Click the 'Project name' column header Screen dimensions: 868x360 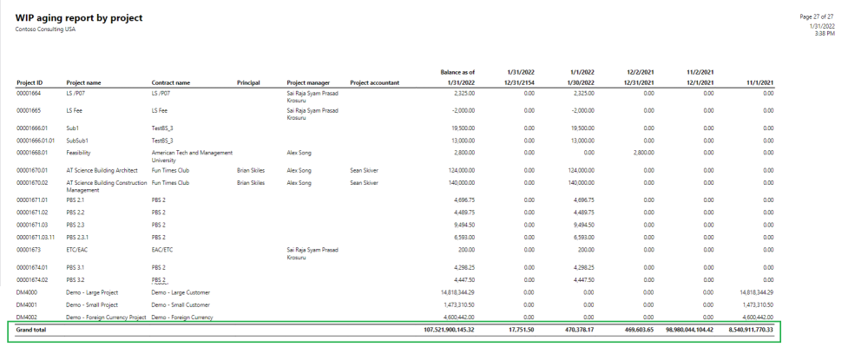(83, 83)
